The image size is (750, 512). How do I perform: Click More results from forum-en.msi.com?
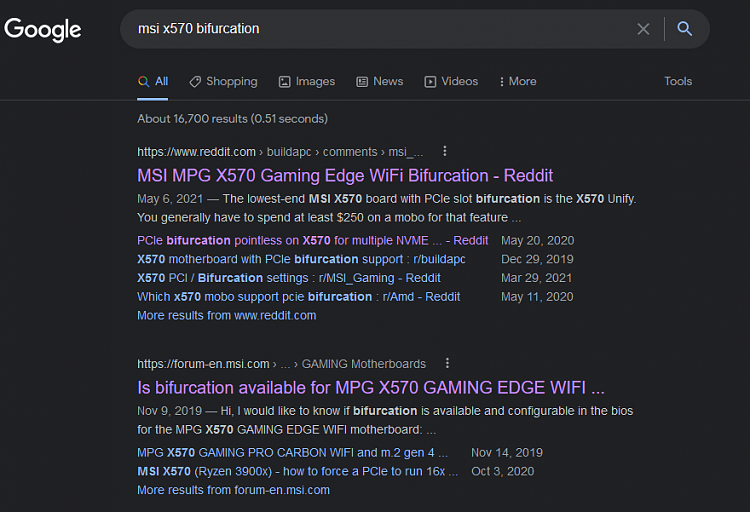tap(233, 490)
